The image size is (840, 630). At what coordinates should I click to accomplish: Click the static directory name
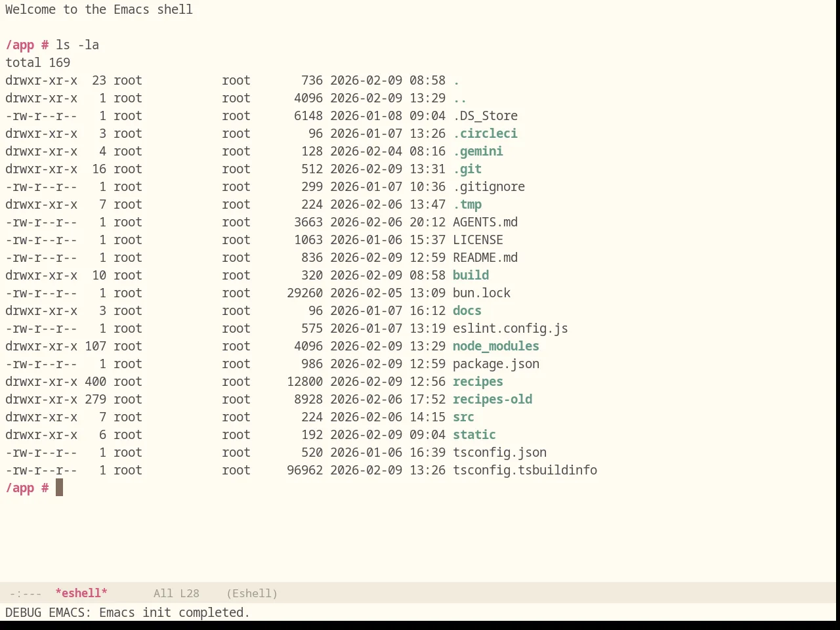(474, 434)
